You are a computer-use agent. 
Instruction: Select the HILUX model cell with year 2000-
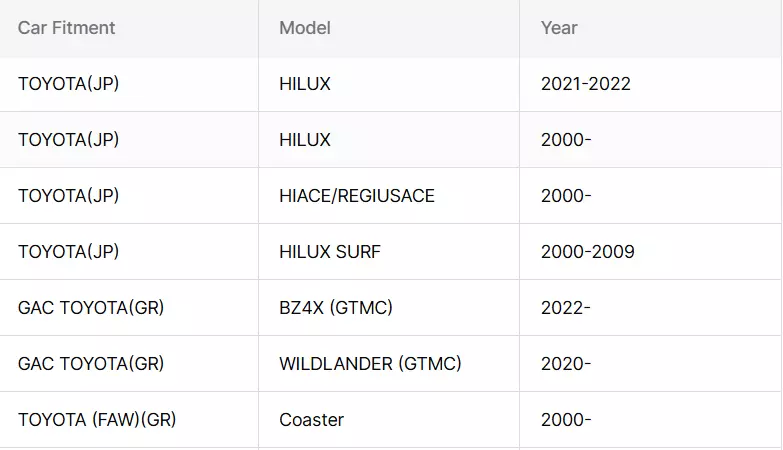coord(389,140)
